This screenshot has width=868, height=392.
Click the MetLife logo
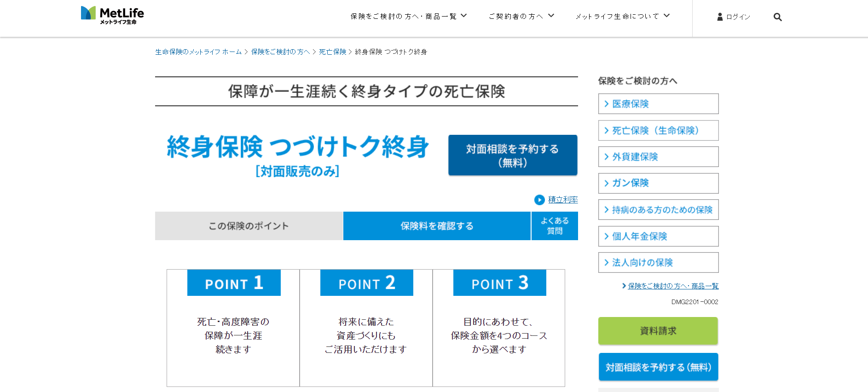click(x=112, y=15)
